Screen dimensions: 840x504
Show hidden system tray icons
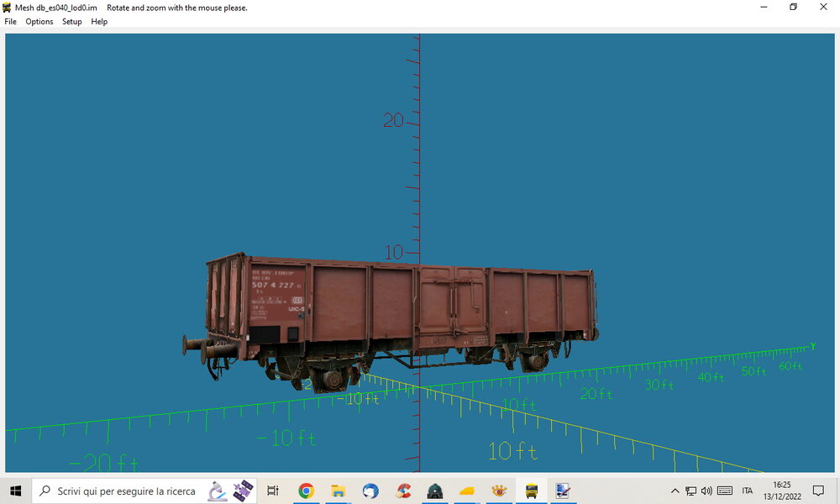tap(675, 491)
